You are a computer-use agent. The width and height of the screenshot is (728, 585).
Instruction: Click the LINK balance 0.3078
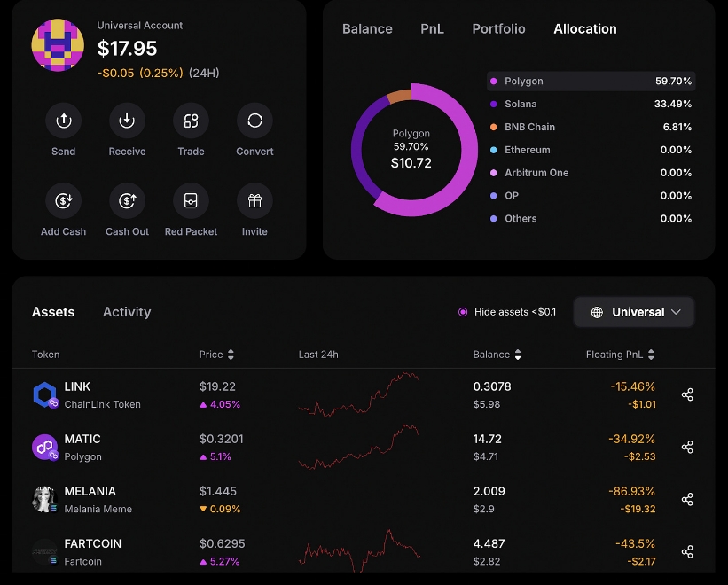(x=492, y=386)
